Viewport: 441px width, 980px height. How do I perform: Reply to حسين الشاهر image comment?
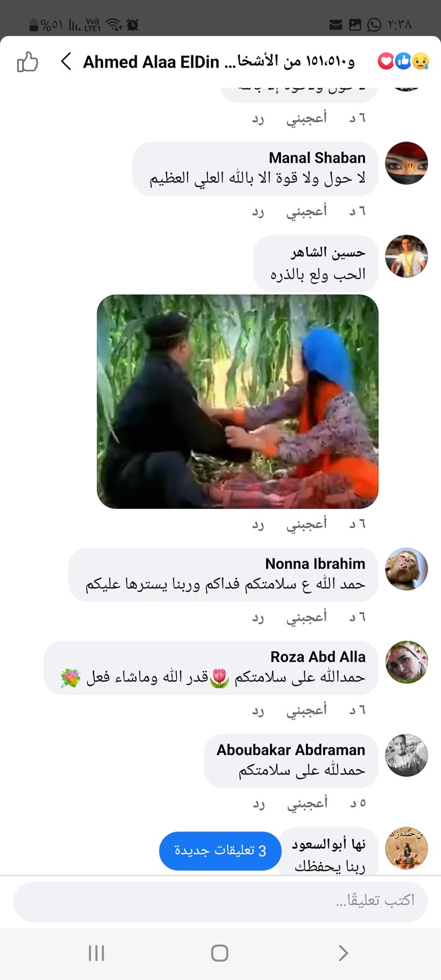click(x=258, y=524)
